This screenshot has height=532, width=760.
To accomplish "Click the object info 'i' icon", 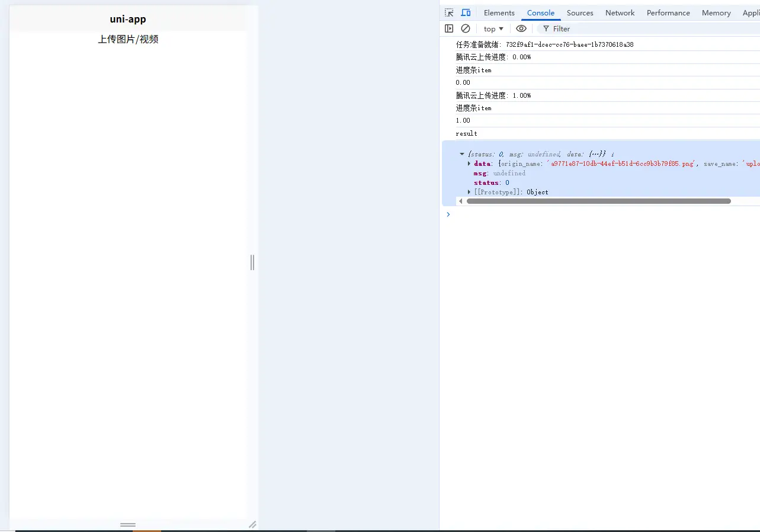I will (x=613, y=155).
